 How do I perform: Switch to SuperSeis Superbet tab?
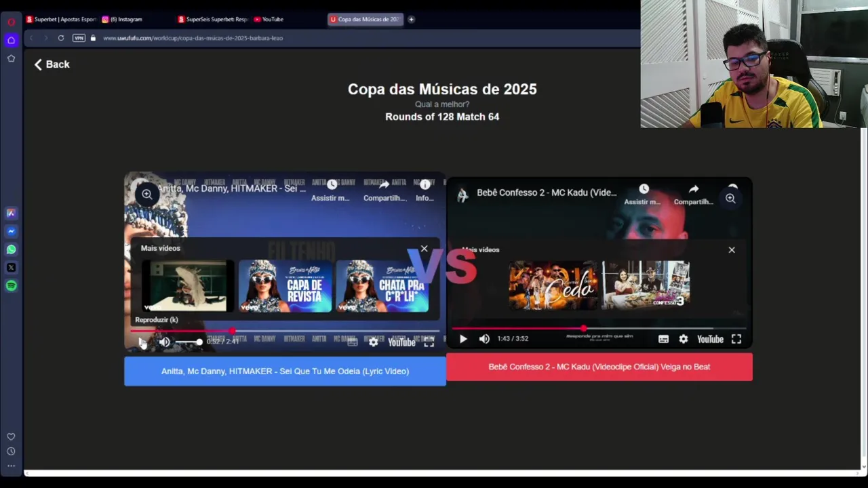(x=213, y=19)
